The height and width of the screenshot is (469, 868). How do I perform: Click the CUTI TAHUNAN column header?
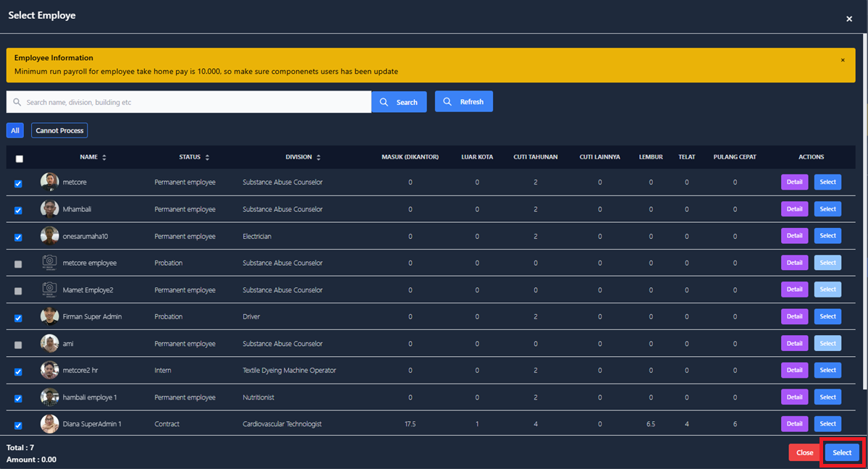click(x=535, y=157)
